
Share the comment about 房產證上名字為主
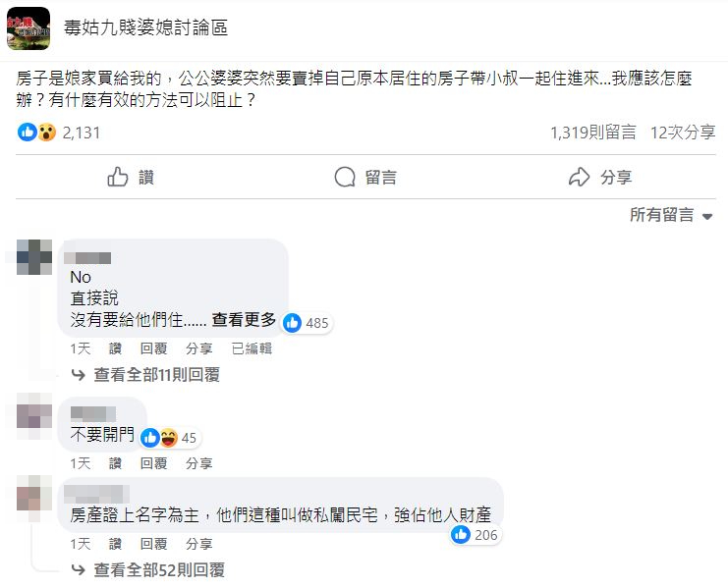198,543
